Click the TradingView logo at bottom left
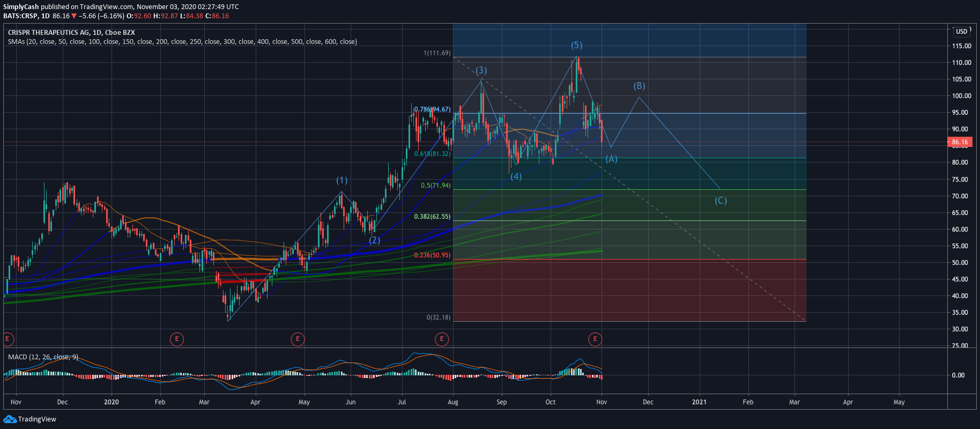This screenshot has height=429, width=980. pos(30,419)
